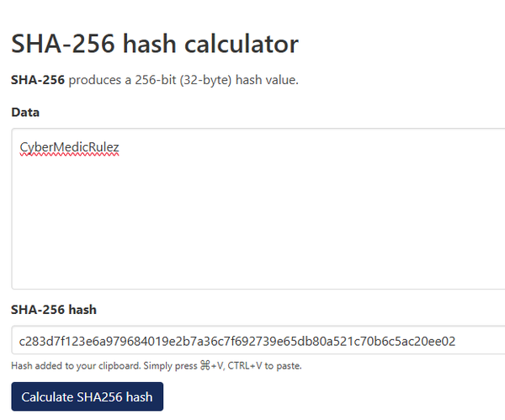Image resolution: width=505 pixels, height=420 pixels.
Task: Click the SHA-256 hash calculator page heading
Action: tap(154, 44)
